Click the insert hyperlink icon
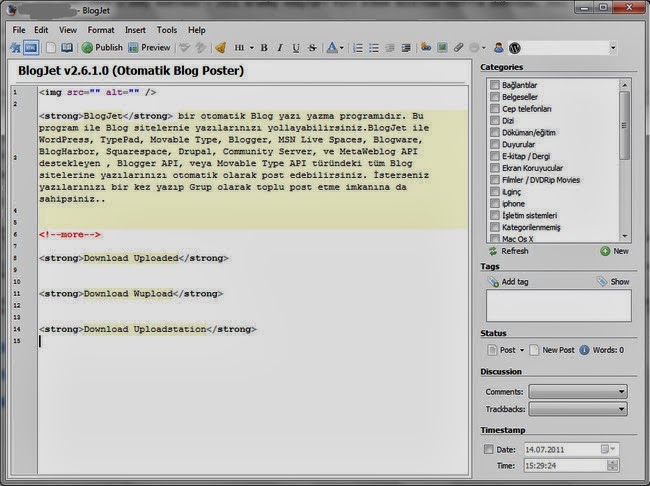Screen dimensions: 650x486 point(426,48)
